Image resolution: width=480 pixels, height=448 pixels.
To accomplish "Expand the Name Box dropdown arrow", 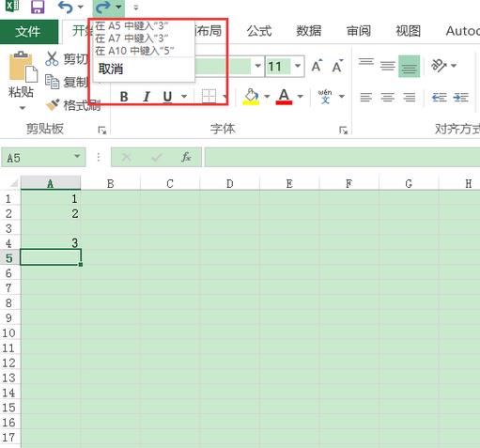I will (77, 156).
